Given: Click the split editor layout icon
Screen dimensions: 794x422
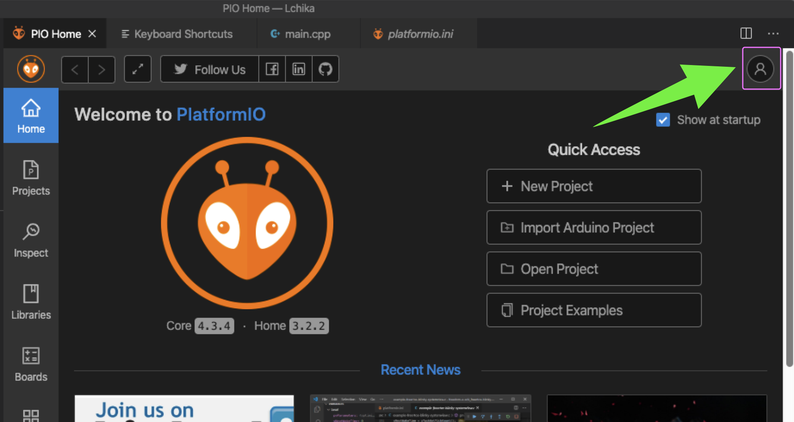Looking at the screenshot, I should (746, 33).
